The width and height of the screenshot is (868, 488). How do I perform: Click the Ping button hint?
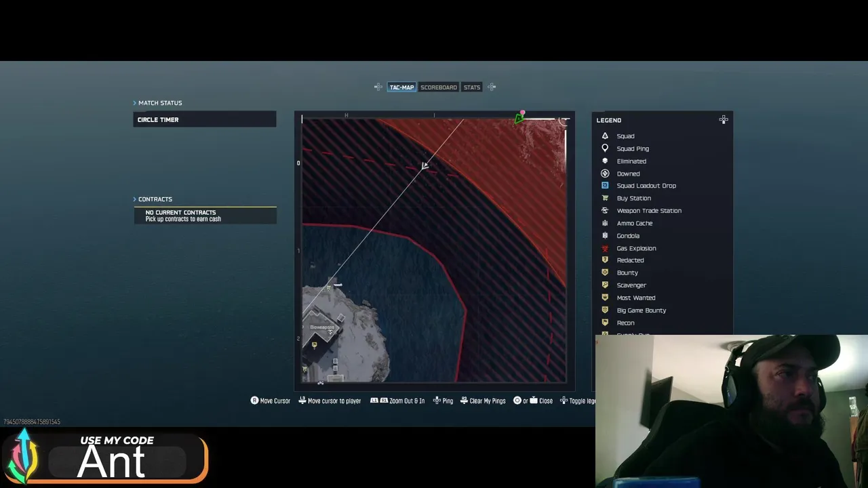click(443, 401)
